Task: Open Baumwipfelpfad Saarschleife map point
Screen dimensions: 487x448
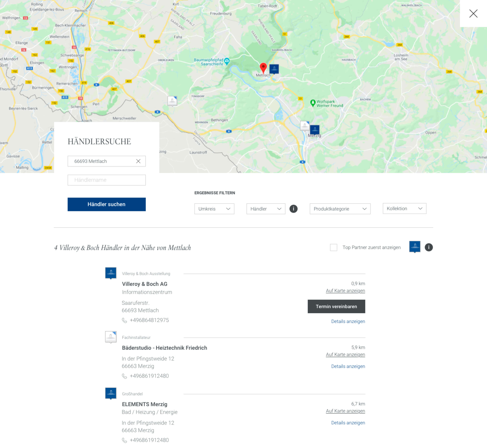Action: tap(212, 62)
